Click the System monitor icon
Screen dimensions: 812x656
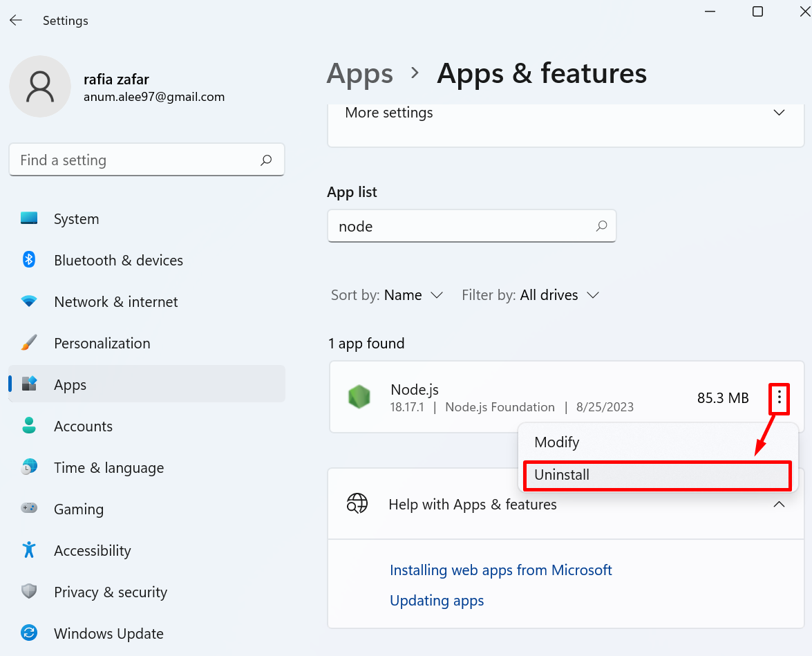pos(29,218)
